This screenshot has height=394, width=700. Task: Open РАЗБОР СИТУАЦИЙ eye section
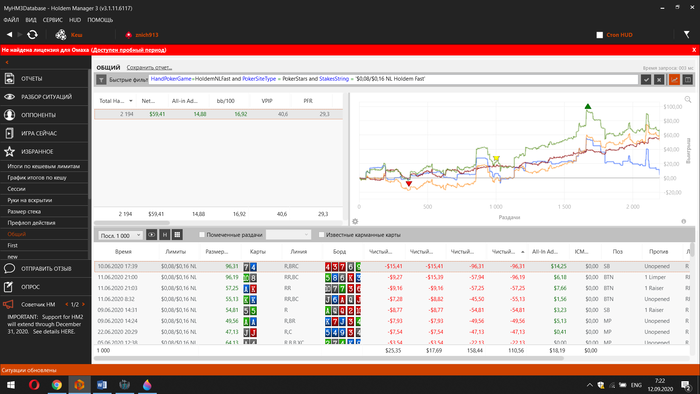pos(45,97)
